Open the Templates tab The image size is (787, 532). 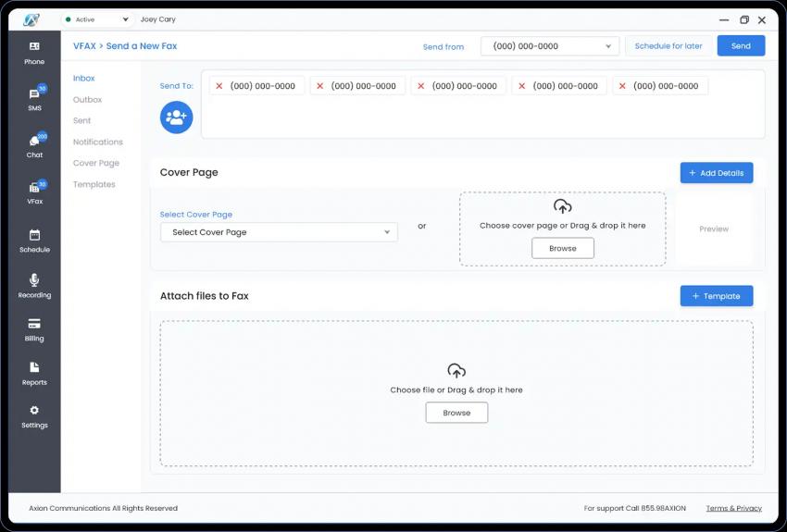tap(94, 185)
